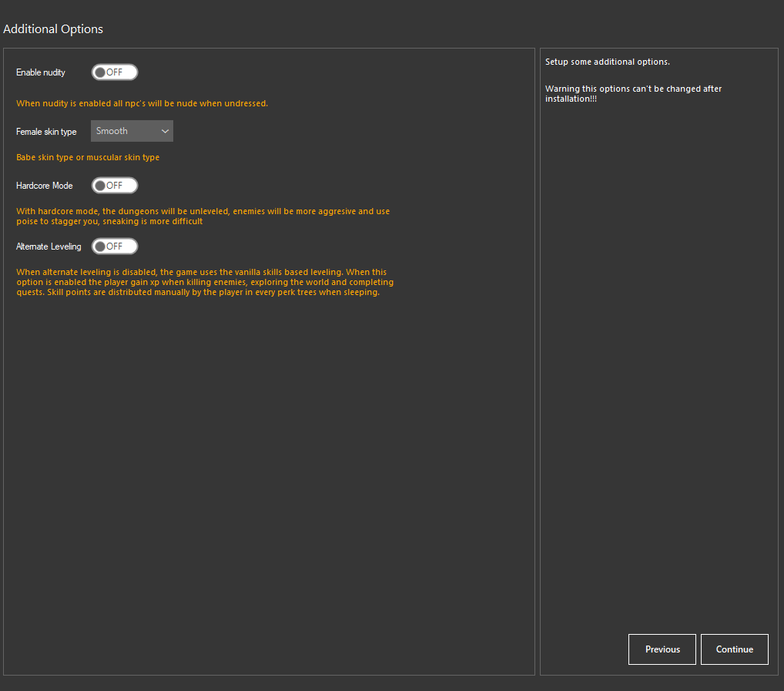Click the 'Babe skin type or muscular' hint
Viewport: 784px width, 691px height.
88,157
